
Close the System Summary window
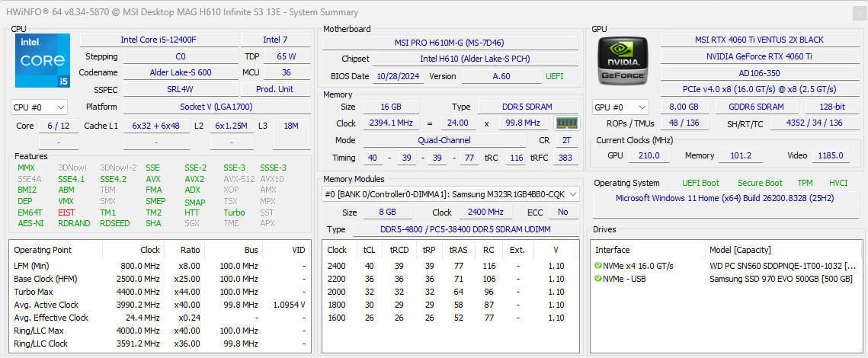pyautogui.click(x=858, y=11)
